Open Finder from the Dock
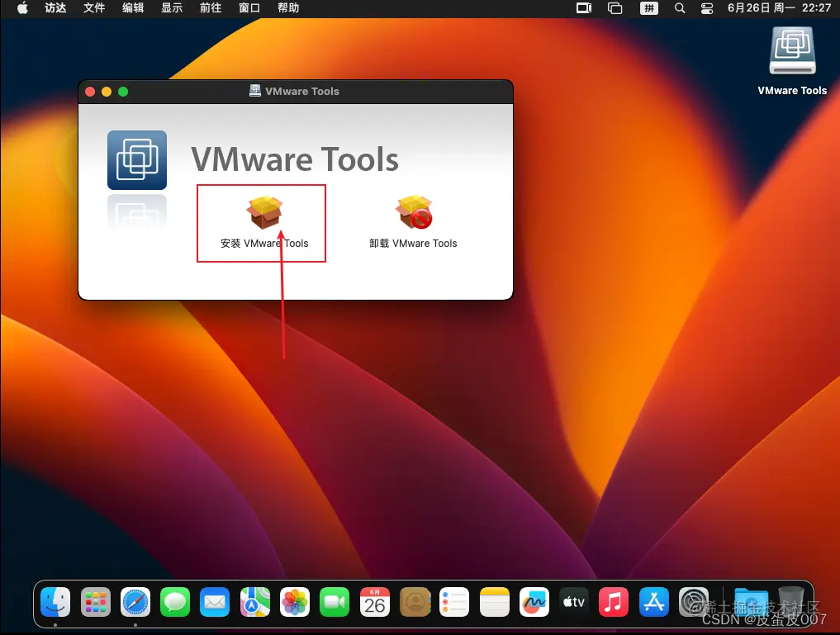 click(55, 602)
